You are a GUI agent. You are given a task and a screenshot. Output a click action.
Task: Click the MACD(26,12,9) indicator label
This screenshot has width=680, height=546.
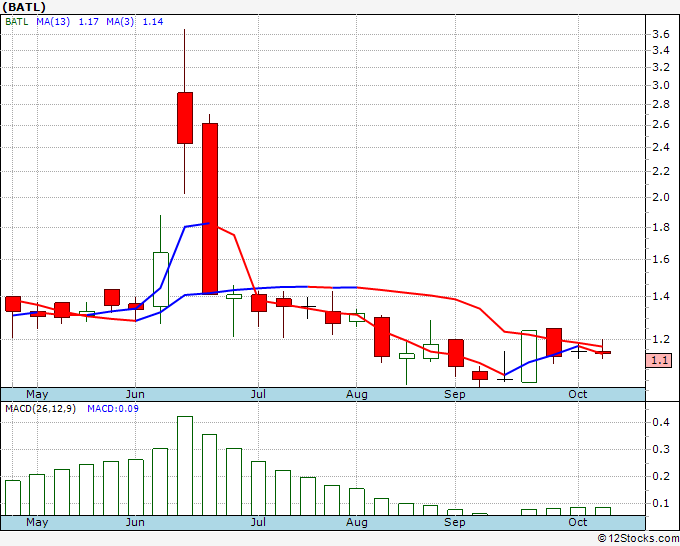(x=41, y=408)
